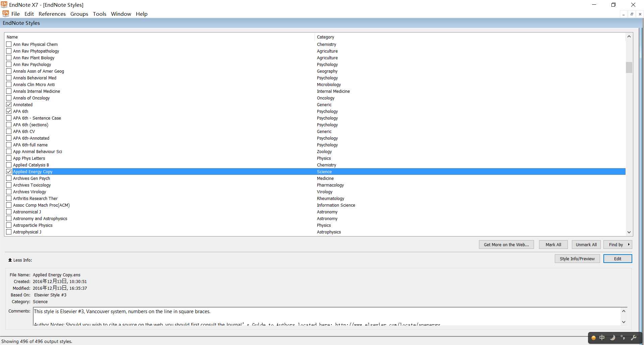Screen dimensions: 644x345
Task: Check the App Phys Letters checkbox
Action: click(x=9, y=158)
